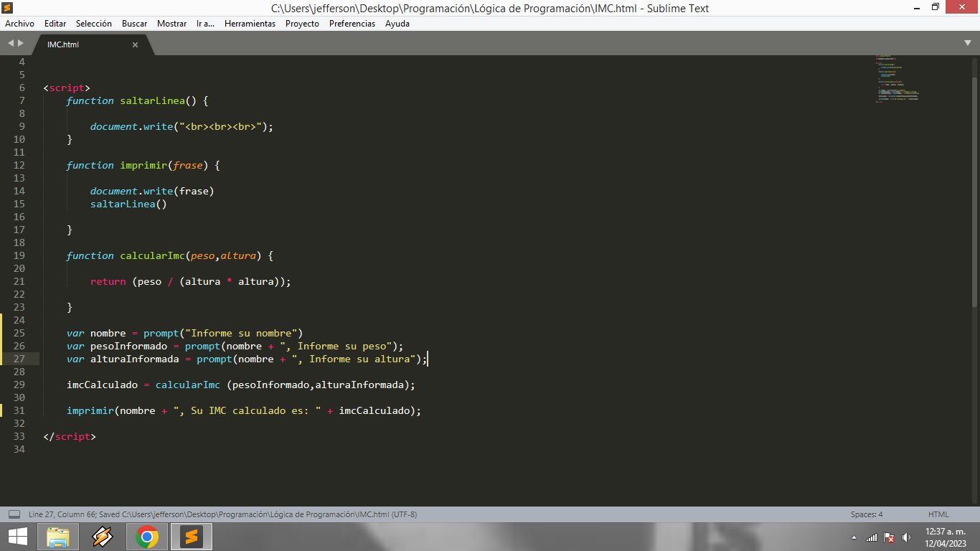Open the Windows Start button

pyautogui.click(x=17, y=537)
